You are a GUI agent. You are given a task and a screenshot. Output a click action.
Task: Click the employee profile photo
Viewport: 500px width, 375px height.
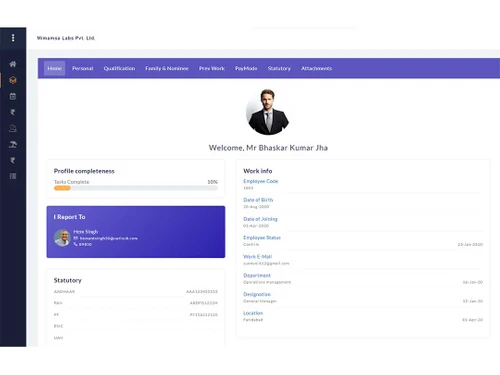pos(268,112)
